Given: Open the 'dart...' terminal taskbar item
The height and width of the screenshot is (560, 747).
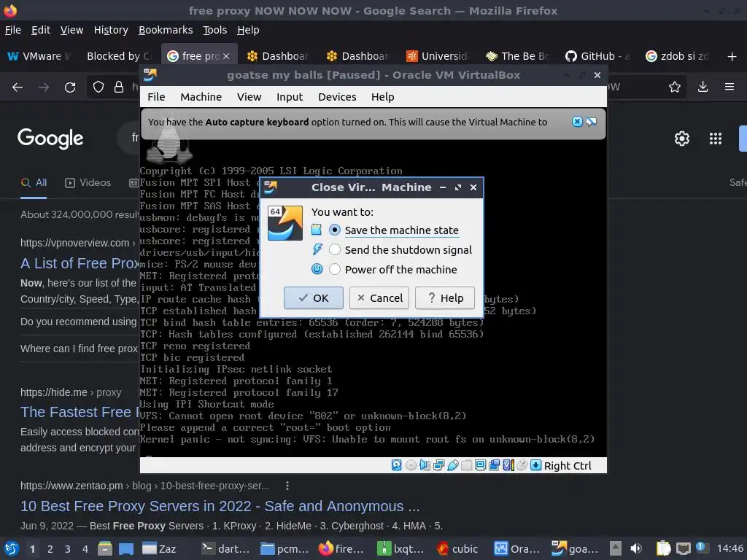Looking at the screenshot, I should [225, 549].
